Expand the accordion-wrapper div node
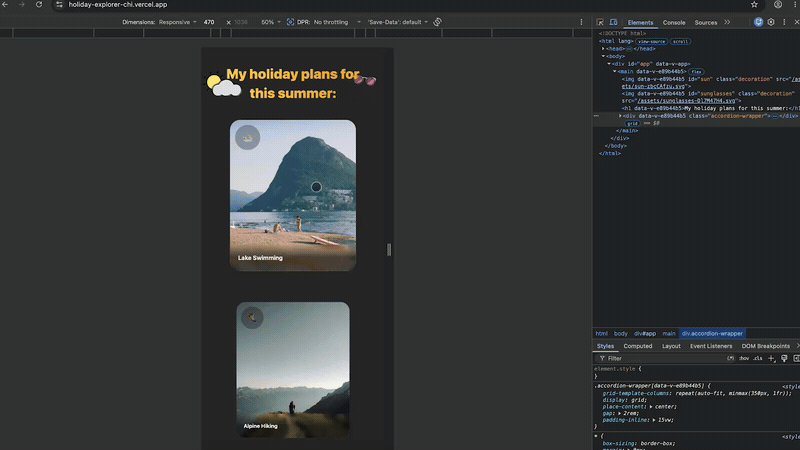 pos(620,116)
